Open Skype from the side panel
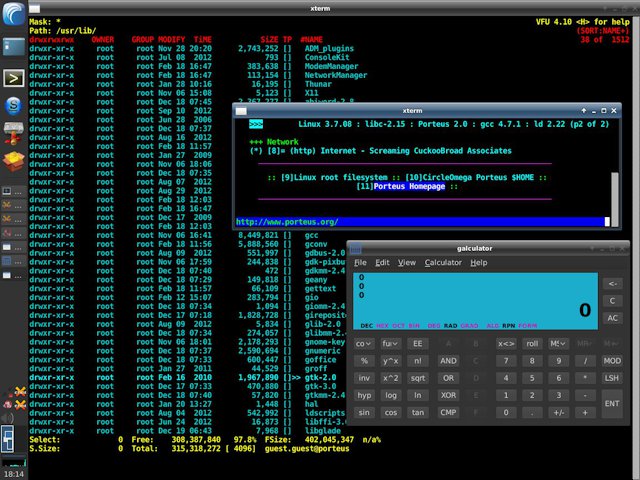This screenshot has width=640, height=480. (13, 106)
